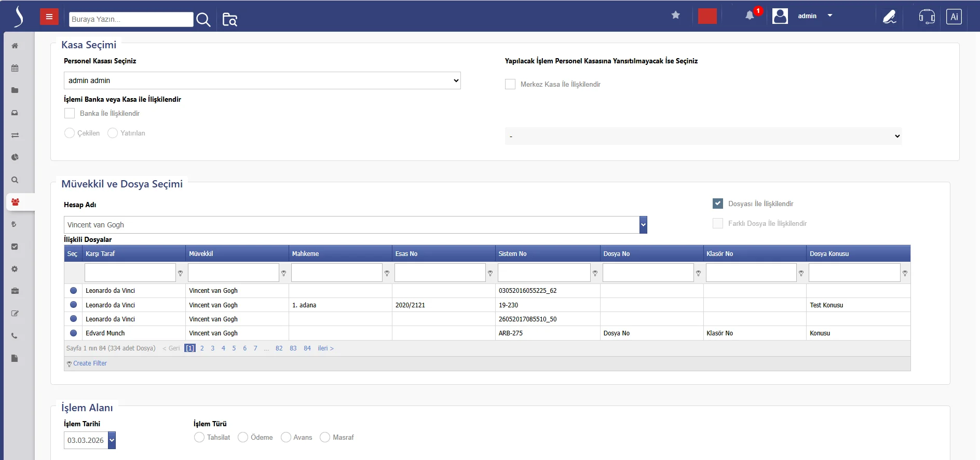This screenshot has height=460, width=980.
Task: Go to page 2 of the file list
Action: click(202, 348)
